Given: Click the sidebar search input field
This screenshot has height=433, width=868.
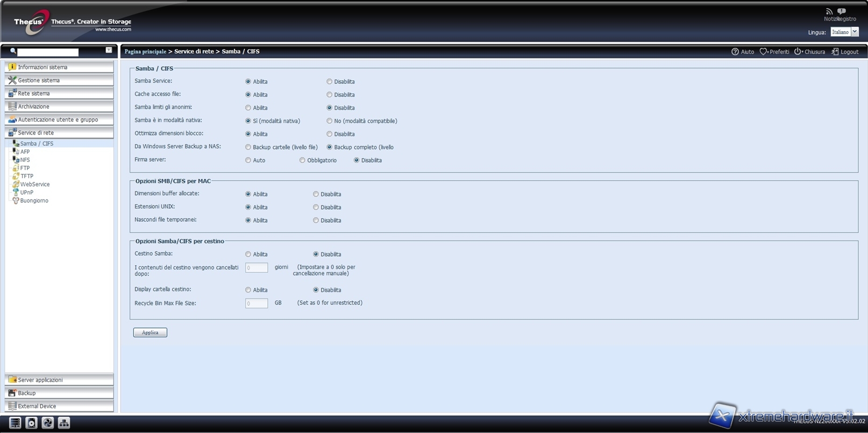Looking at the screenshot, I should 48,52.
